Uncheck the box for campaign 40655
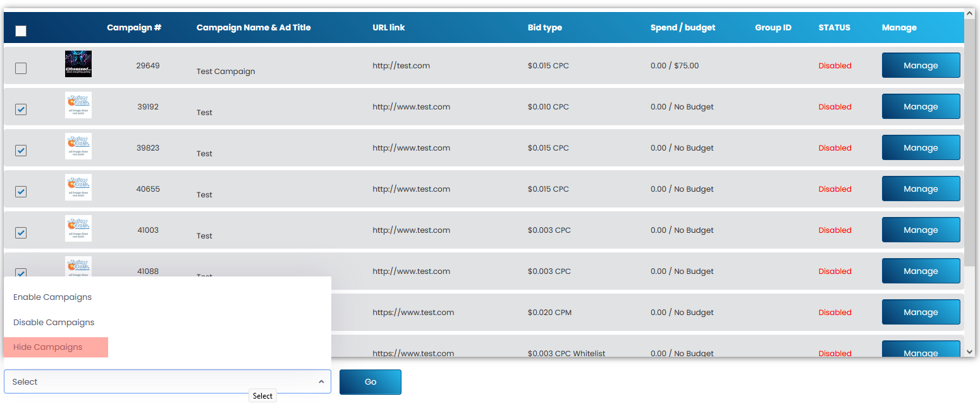The width and height of the screenshot is (980, 403). click(21, 192)
